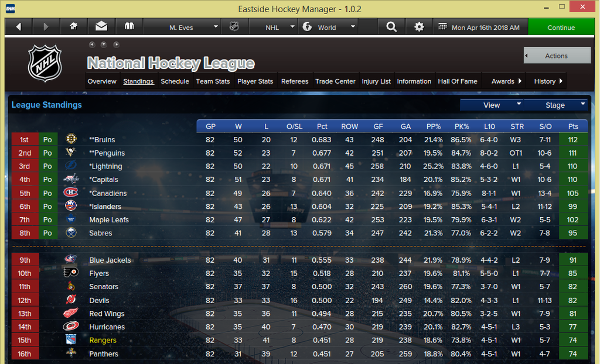
Task: Open the Penguins team link
Action: click(107, 153)
